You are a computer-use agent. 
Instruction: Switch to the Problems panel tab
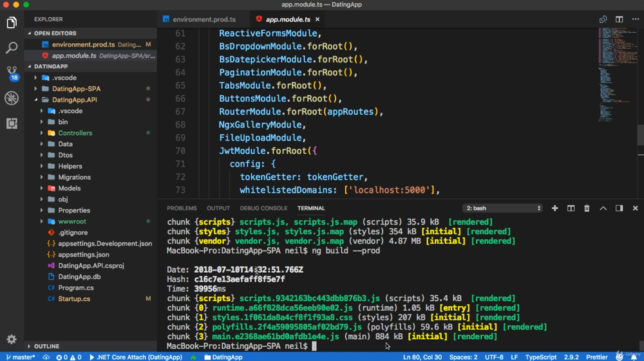(182, 208)
